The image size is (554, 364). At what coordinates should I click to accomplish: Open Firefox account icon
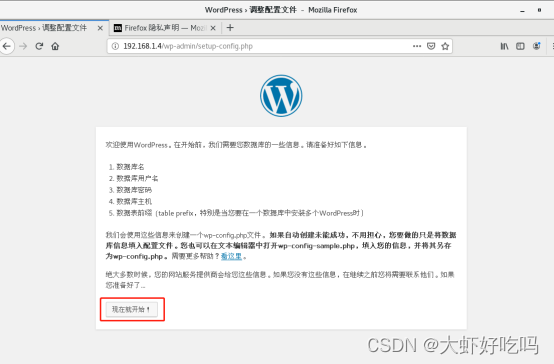point(536,46)
